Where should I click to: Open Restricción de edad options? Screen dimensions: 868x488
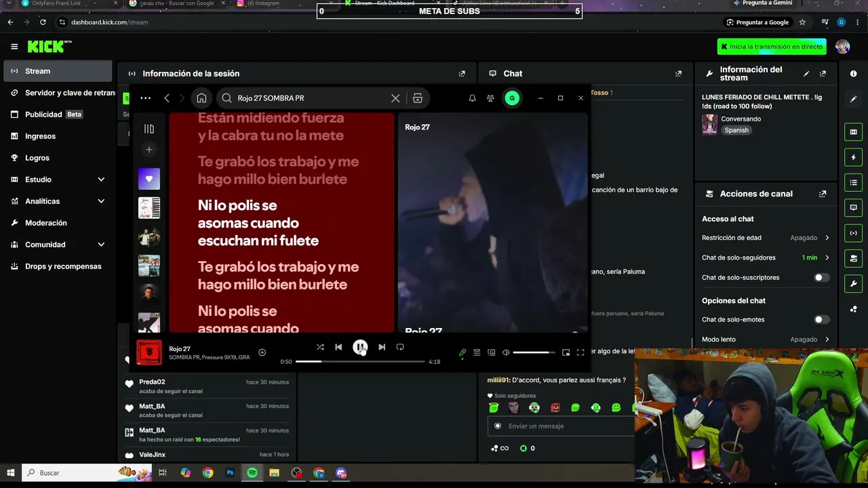point(766,238)
